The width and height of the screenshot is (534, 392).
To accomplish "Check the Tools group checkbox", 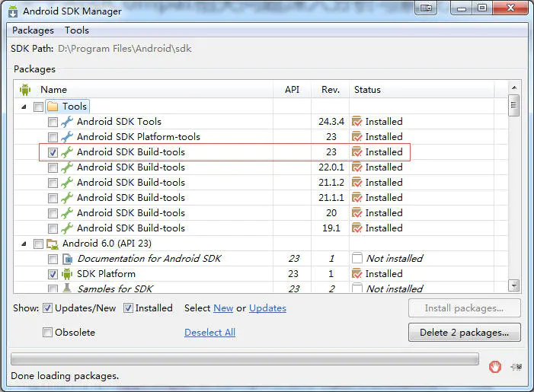I will click(38, 107).
